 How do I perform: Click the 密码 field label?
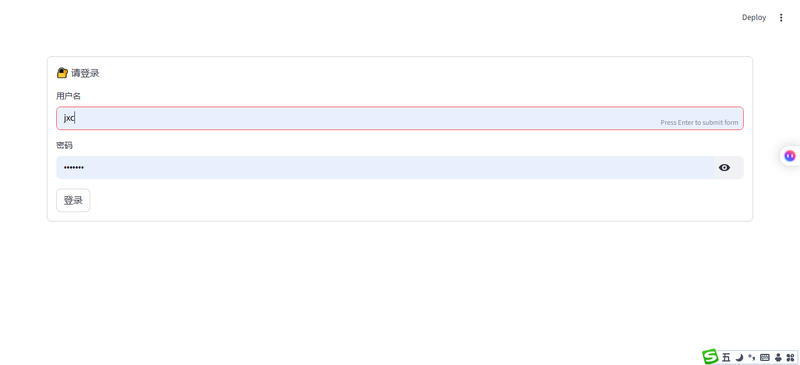tap(64, 145)
